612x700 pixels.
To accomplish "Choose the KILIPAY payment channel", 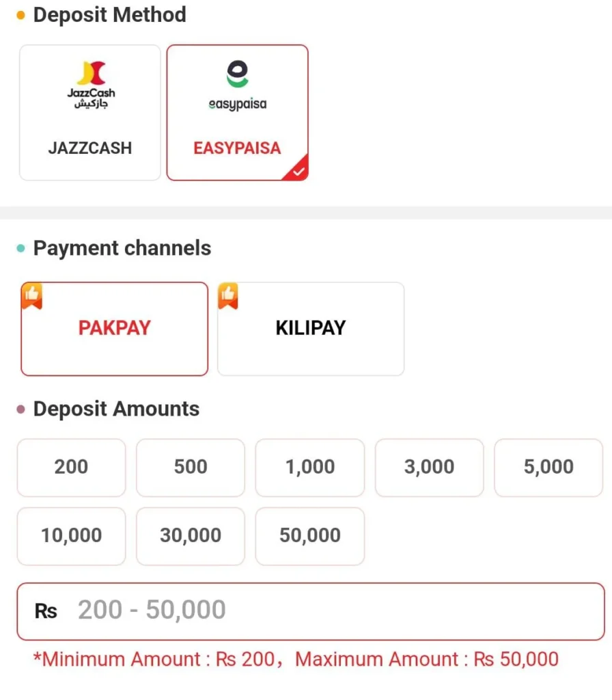I will click(311, 329).
